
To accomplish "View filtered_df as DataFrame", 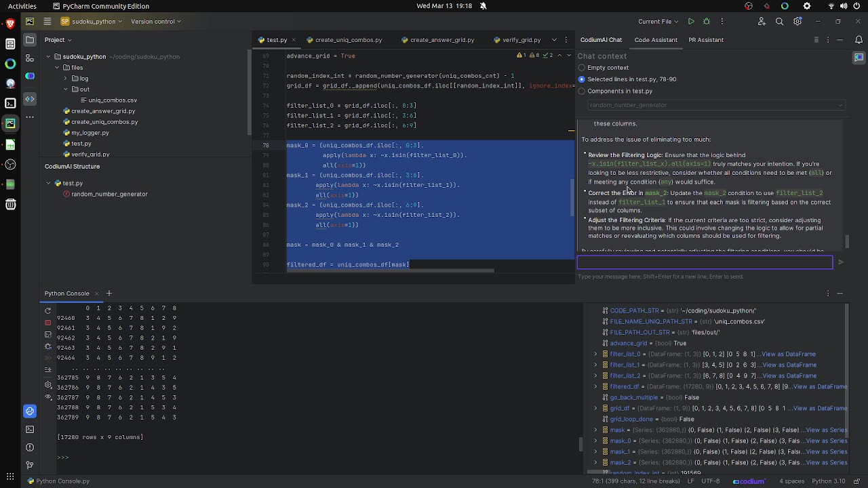I will point(820,386).
